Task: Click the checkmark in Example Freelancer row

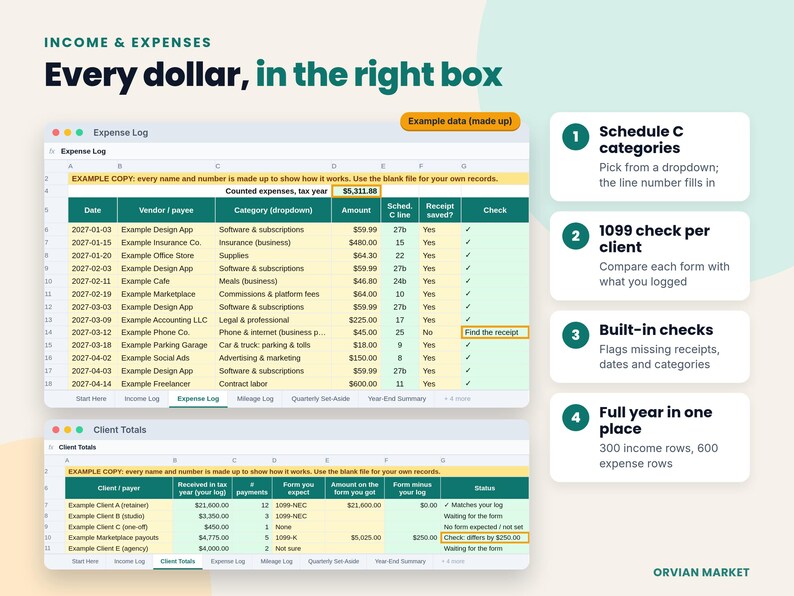Action: point(468,384)
